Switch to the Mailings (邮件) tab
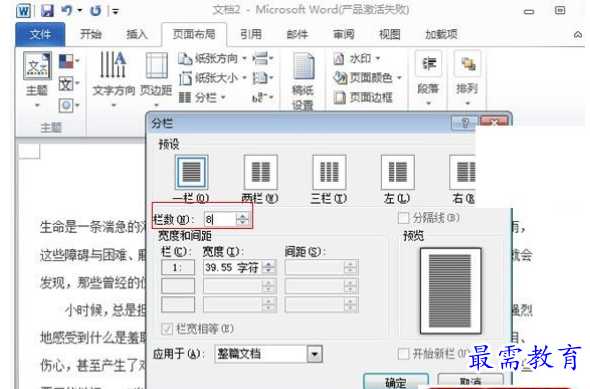The height and width of the screenshot is (389, 590). [297, 35]
